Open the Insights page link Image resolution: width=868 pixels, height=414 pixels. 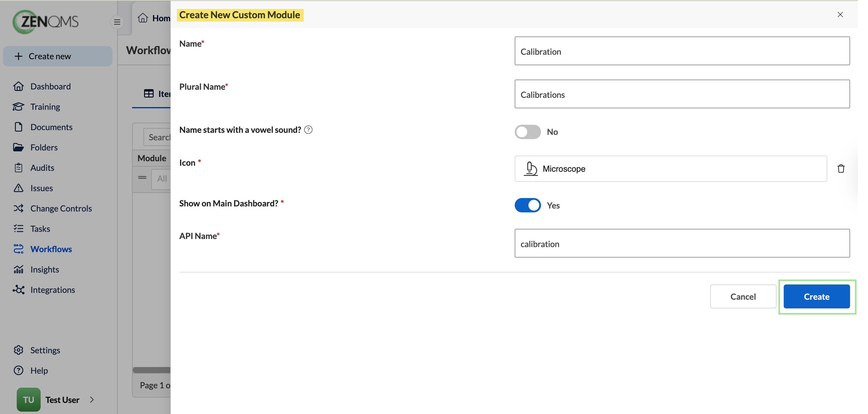pyautogui.click(x=45, y=270)
